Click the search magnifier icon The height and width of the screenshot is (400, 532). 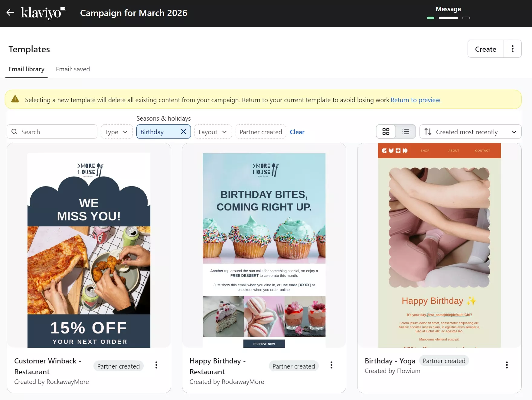point(14,132)
